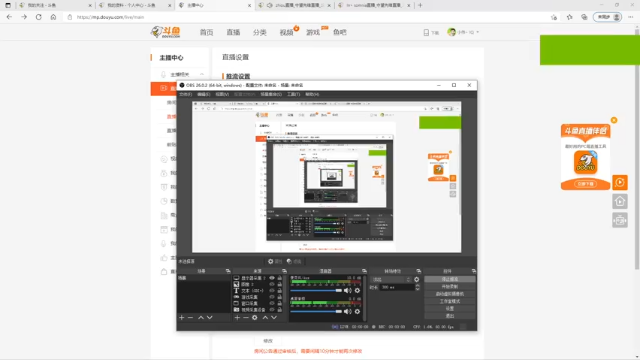Remove source with the minus icon in 来源 dock
The image size is (640, 360).
246,318
